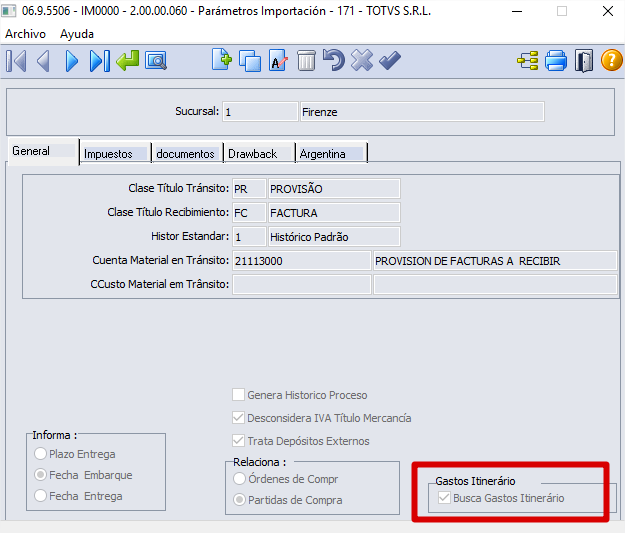The height and width of the screenshot is (533, 625).
Task: Cancel with the gray X toolbar icon
Action: 362,60
